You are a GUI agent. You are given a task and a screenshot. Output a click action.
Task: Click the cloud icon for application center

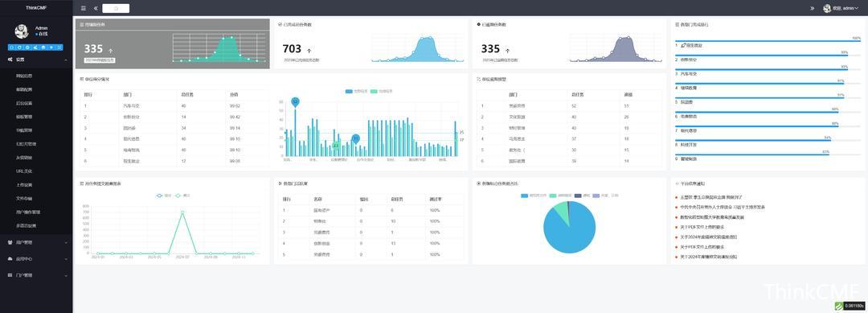click(10, 259)
